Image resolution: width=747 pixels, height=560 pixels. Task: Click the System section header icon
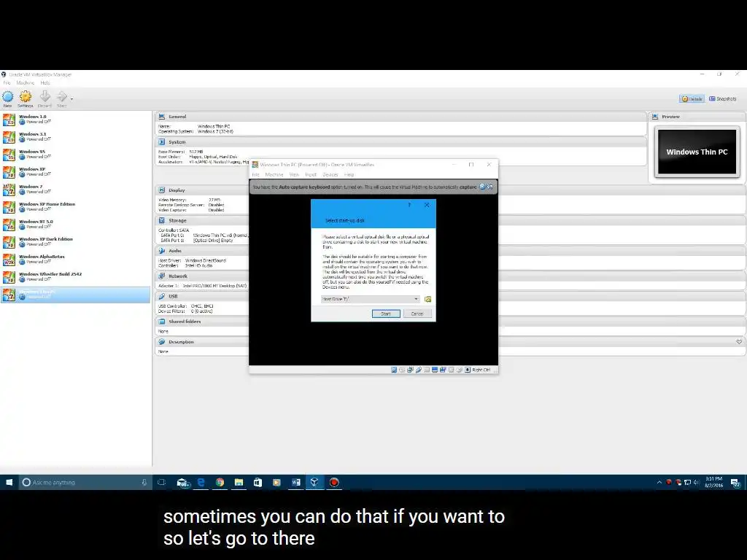[x=161, y=142]
